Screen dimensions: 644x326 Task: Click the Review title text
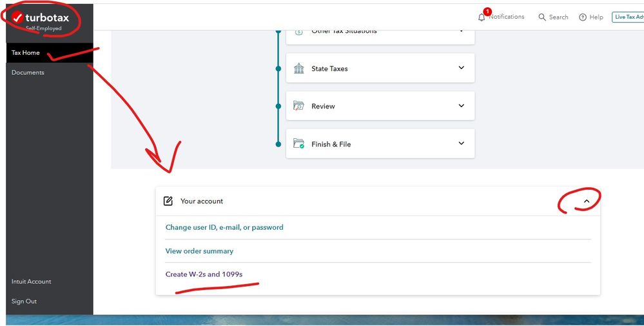[x=323, y=106]
